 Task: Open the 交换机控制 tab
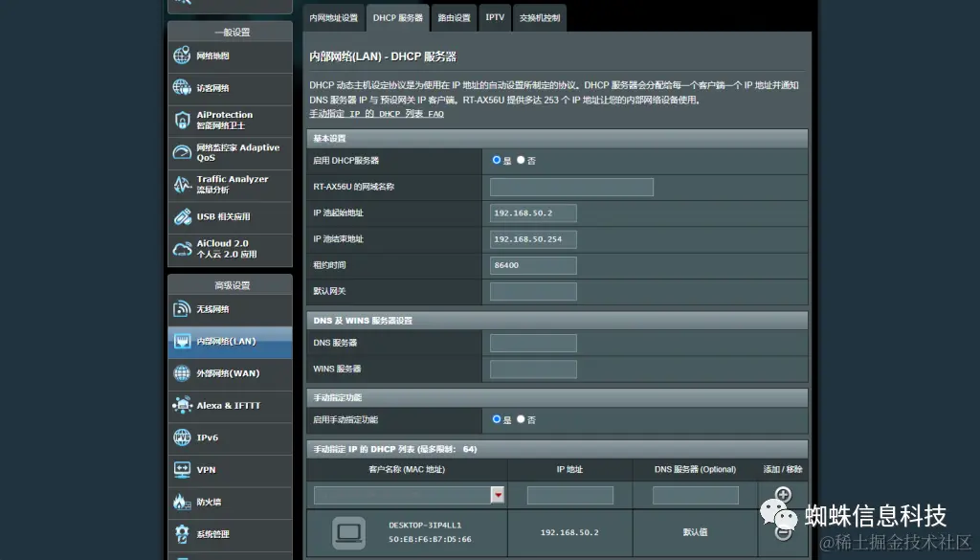pos(540,18)
